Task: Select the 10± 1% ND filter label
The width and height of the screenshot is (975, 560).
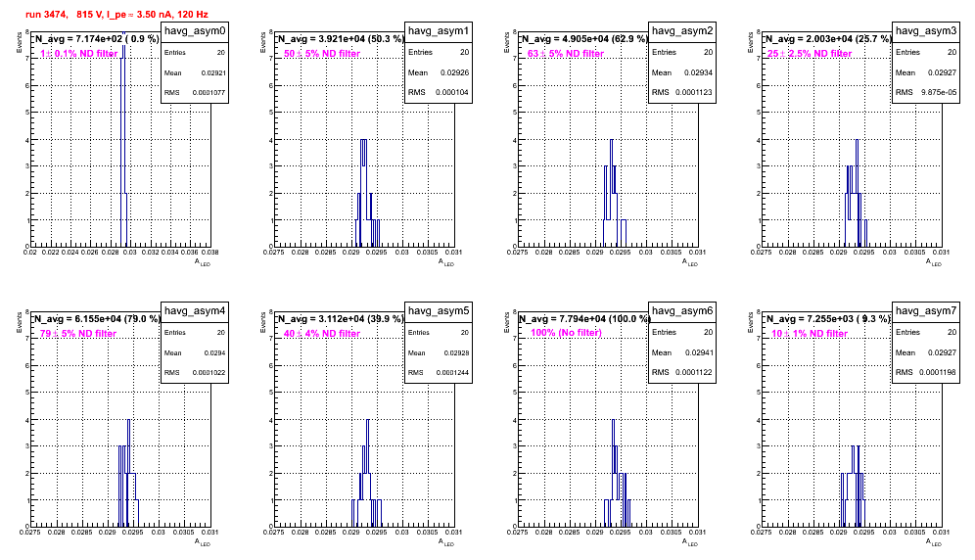Action: click(810, 334)
